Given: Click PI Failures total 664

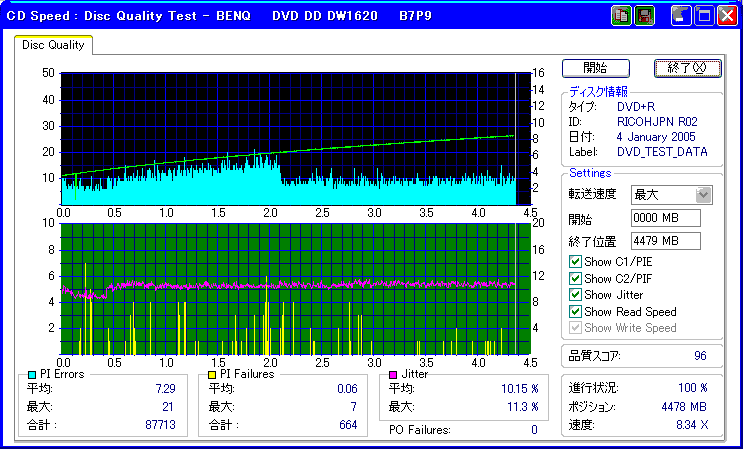Looking at the screenshot, I should tap(348, 425).
